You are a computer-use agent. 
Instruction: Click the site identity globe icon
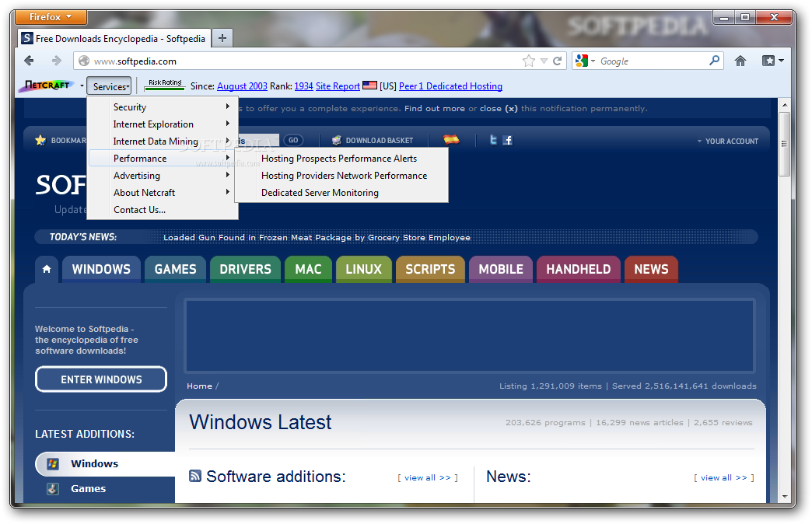click(x=84, y=61)
